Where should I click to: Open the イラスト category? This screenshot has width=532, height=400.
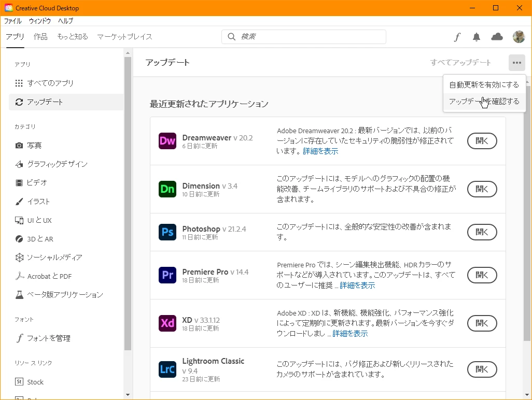[66, 202]
